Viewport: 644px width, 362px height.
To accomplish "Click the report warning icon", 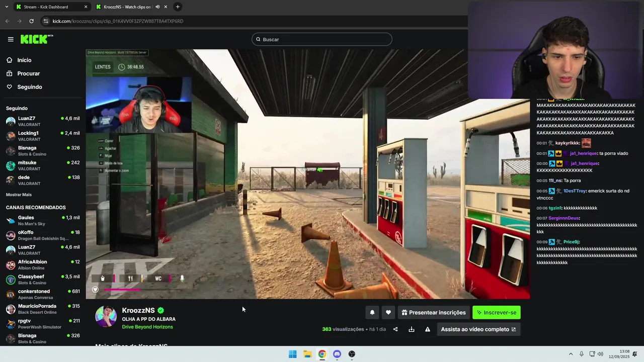I will tap(428, 329).
